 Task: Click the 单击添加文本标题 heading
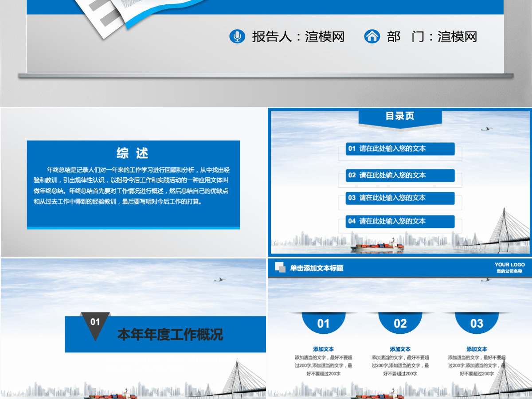click(317, 268)
